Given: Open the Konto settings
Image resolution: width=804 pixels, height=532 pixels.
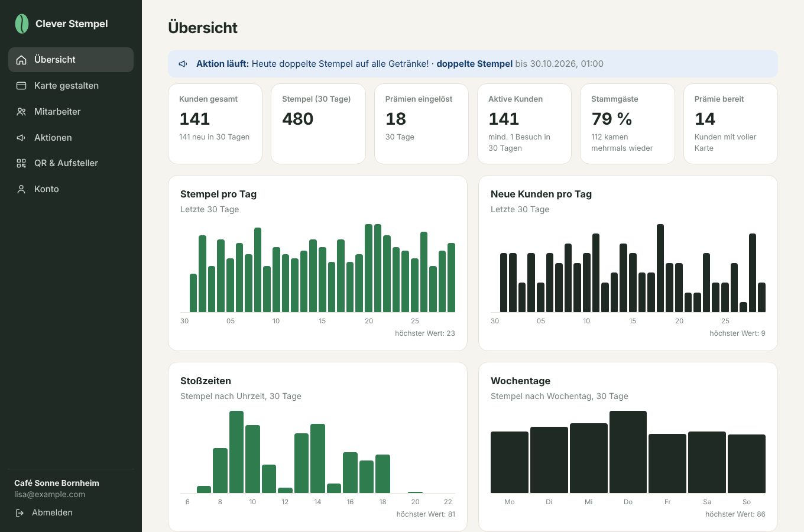Looking at the screenshot, I should (x=71, y=189).
